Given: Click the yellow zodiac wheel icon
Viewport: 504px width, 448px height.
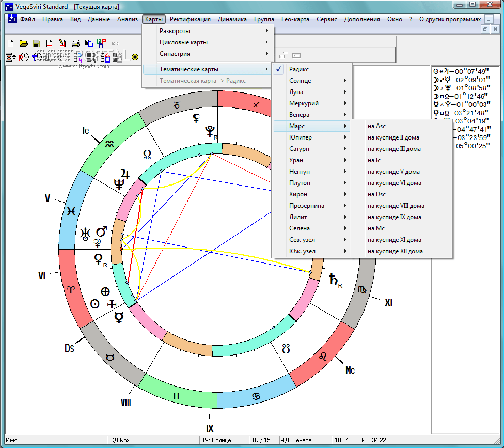Looking at the screenshot, I should (135, 57).
